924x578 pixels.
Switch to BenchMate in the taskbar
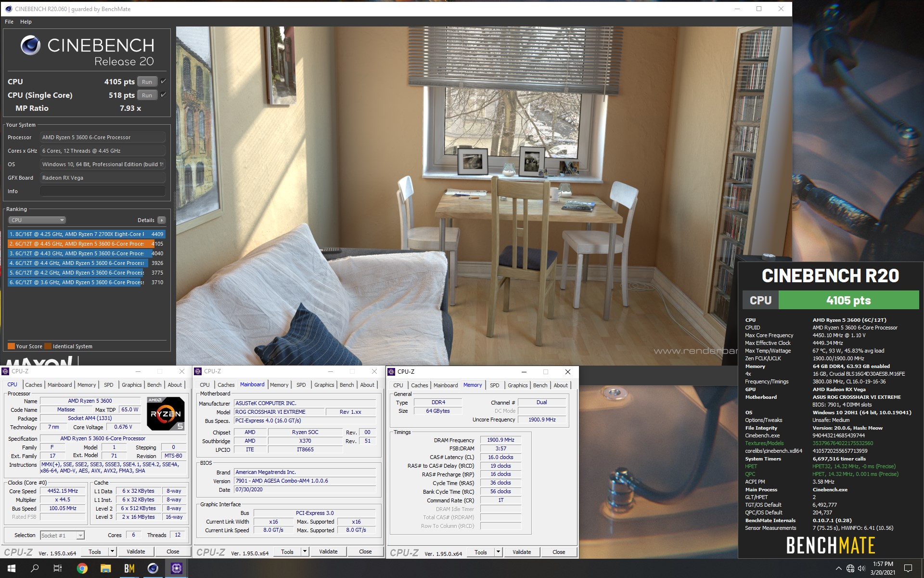(129, 568)
